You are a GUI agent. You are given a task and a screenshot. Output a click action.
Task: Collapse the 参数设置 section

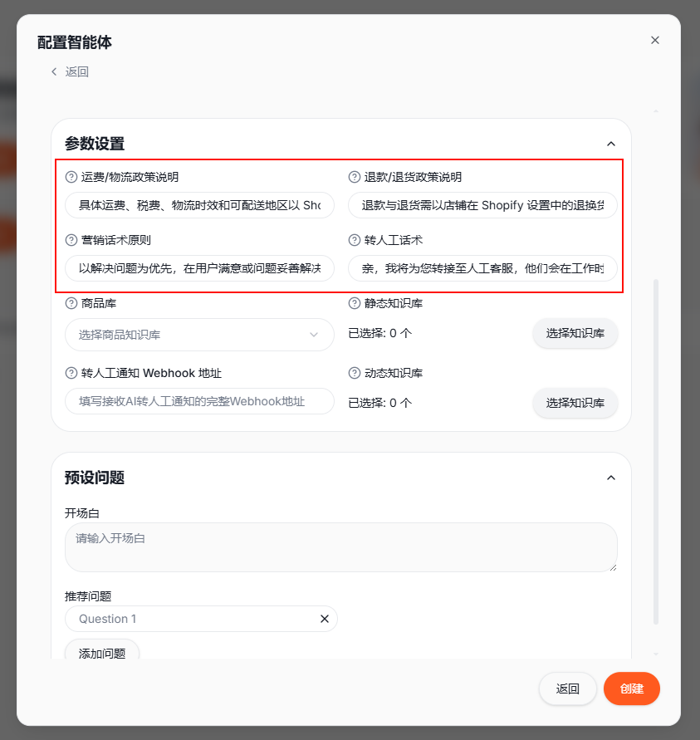611,144
